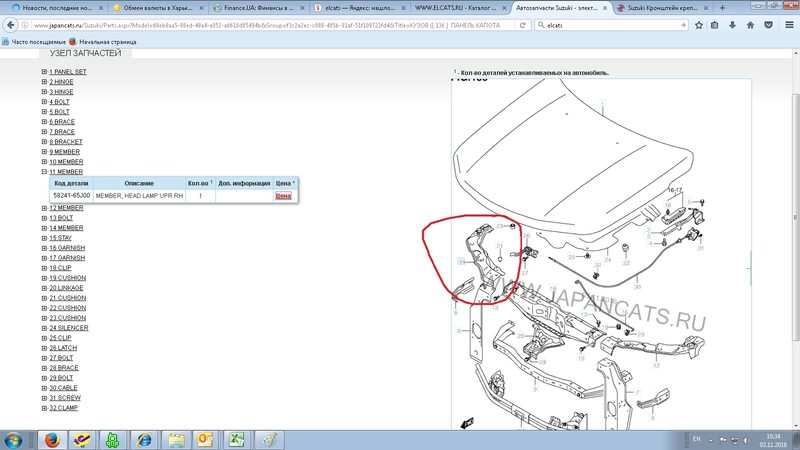Expand the 8 BRACKET node

click(44, 142)
